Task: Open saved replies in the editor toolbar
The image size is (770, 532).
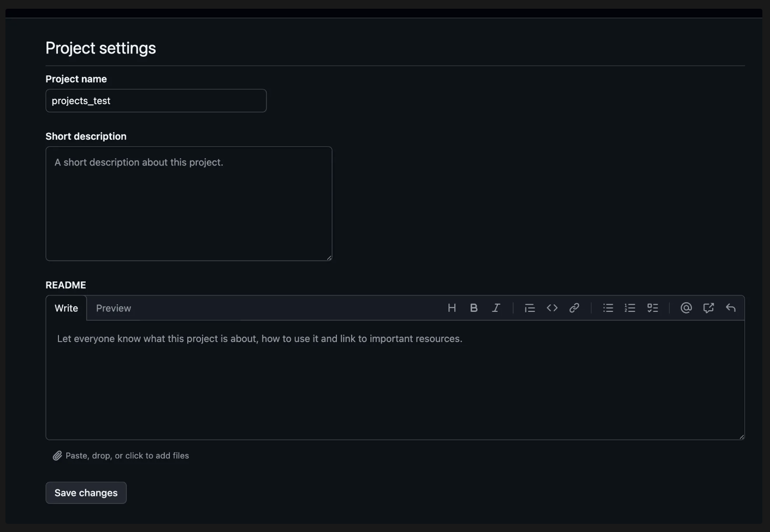Action: click(730, 308)
